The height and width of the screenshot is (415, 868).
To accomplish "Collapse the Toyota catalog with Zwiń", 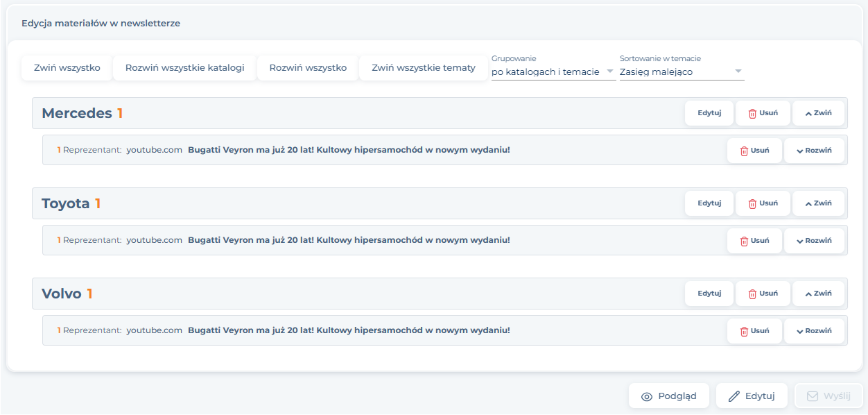I will coord(818,203).
